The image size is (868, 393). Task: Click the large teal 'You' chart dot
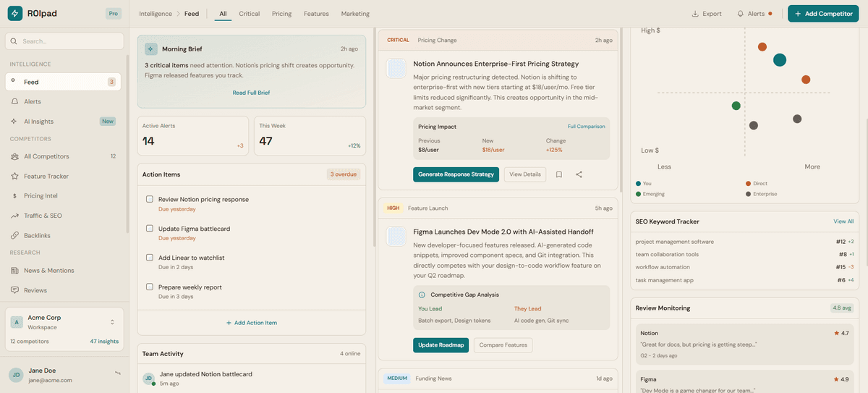pyautogui.click(x=780, y=60)
